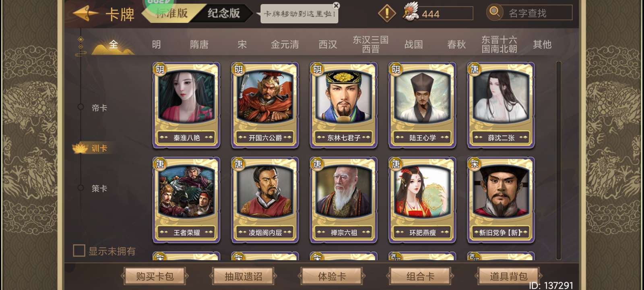Click the 购买卡包 button
Screen dimensions: 644x290
click(155, 276)
